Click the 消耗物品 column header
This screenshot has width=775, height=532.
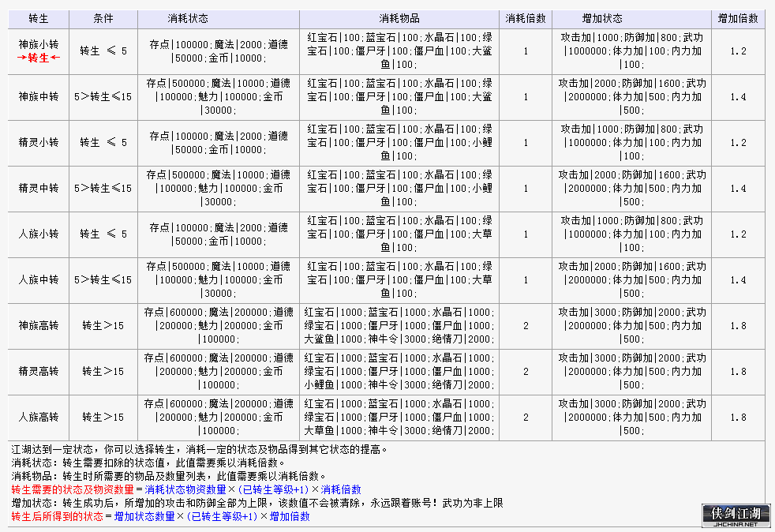(399, 19)
